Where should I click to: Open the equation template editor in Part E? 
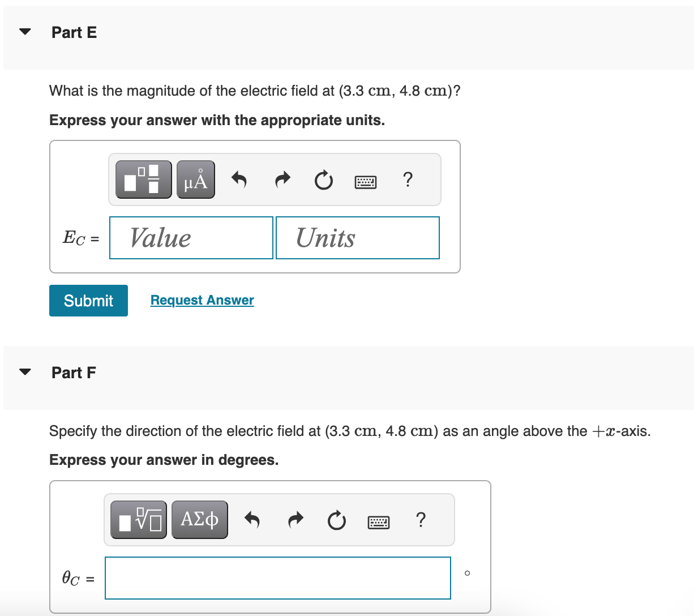point(143,179)
